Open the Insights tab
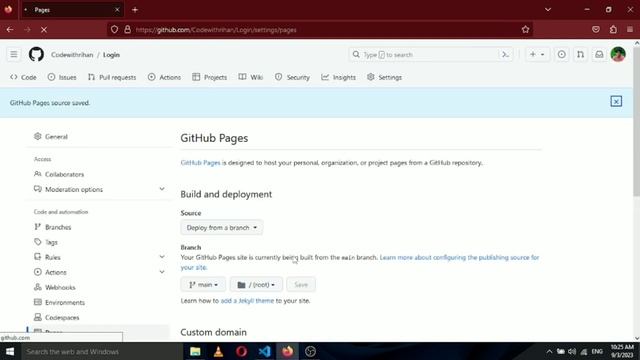Image resolution: width=640 pixels, height=360 pixels. click(x=338, y=77)
